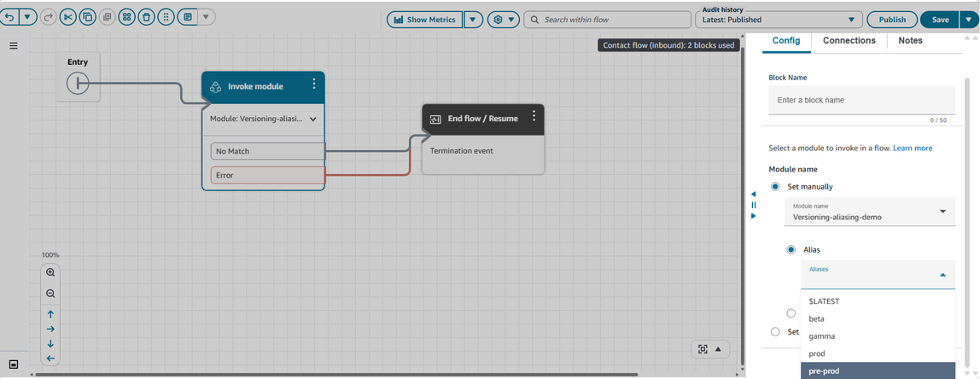This screenshot has width=980, height=379.
Task: Pan canvas right with arrow icon
Action: click(50, 329)
